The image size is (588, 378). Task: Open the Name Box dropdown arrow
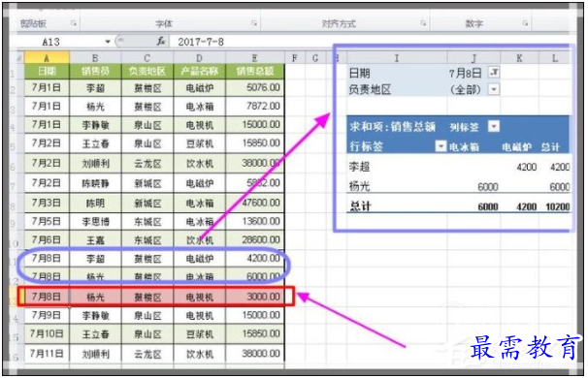click(108, 42)
